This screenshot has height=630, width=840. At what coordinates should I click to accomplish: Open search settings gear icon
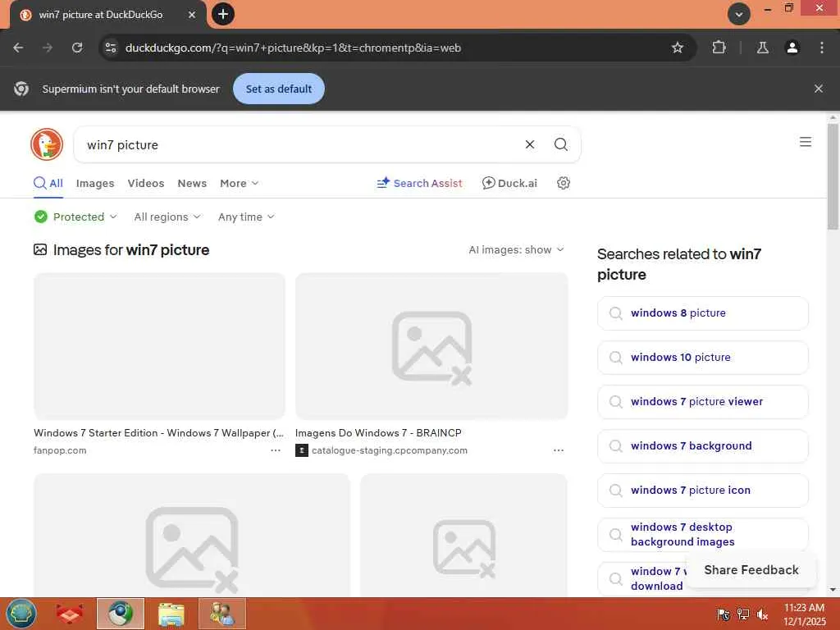point(563,183)
